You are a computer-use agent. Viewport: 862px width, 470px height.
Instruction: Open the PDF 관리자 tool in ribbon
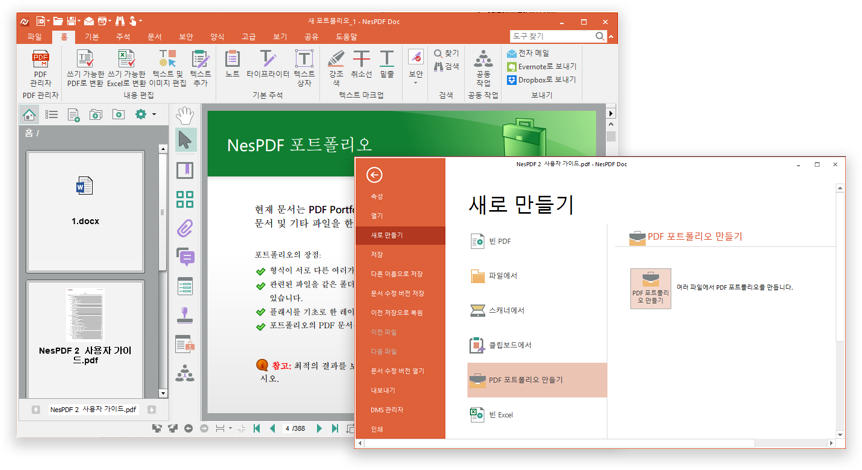pos(40,68)
